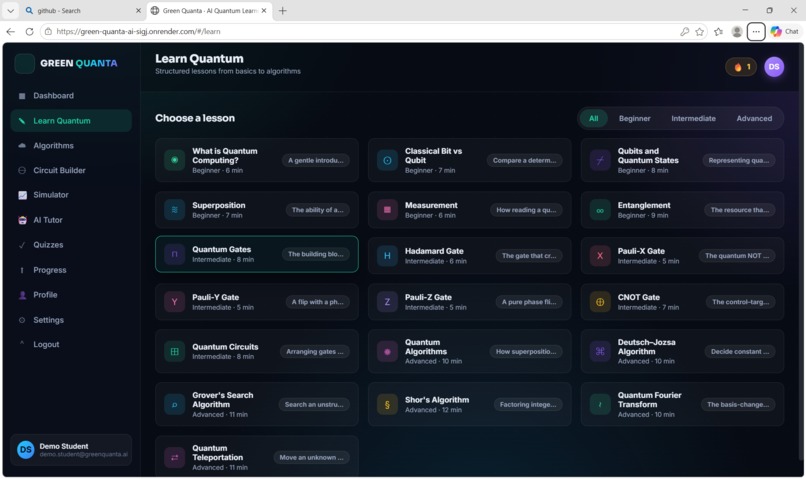Click the Pauli-Y Gate Y icon
The height and width of the screenshot is (479, 806).
click(174, 302)
